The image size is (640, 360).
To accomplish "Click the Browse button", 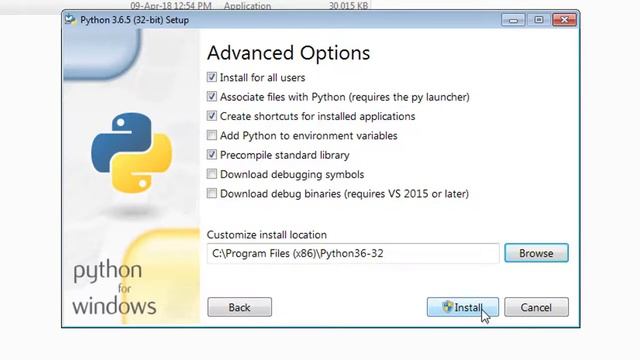I will pos(536,253).
